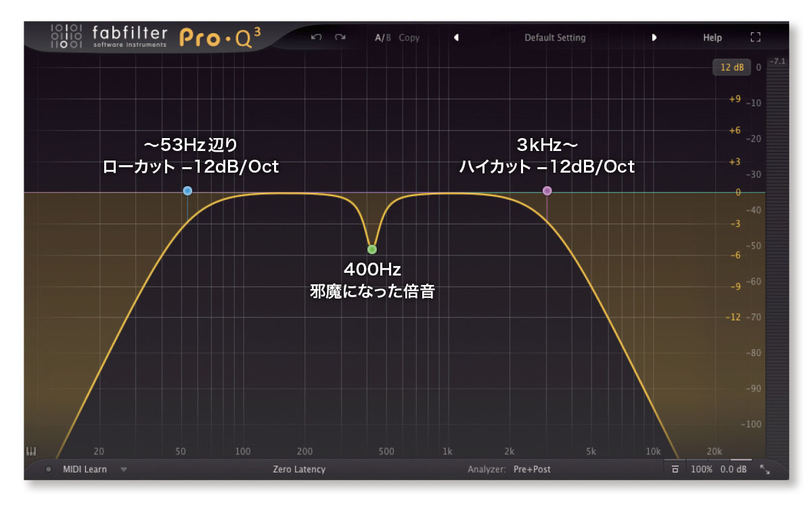Viewport: 812px width, 505px height.
Task: Open the Default Setting preset menu
Action: (x=555, y=38)
